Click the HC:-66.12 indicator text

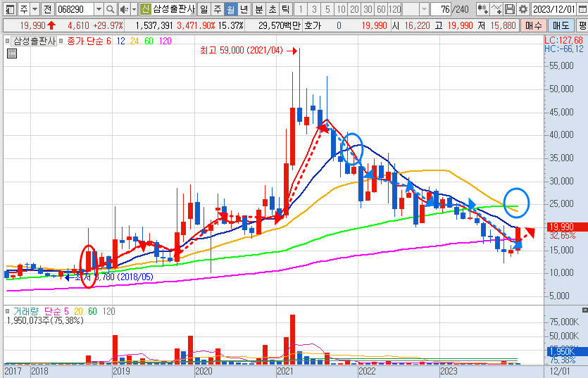pyautogui.click(x=564, y=49)
